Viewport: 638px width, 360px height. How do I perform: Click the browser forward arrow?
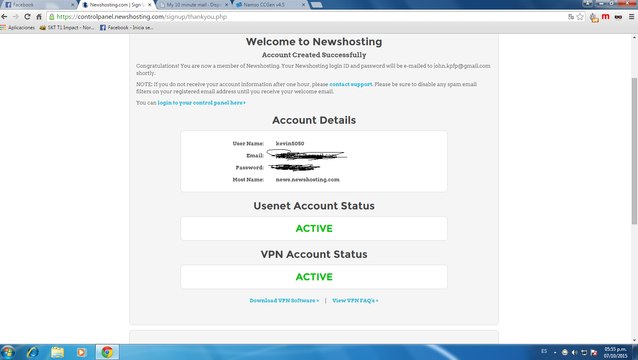(x=15, y=17)
